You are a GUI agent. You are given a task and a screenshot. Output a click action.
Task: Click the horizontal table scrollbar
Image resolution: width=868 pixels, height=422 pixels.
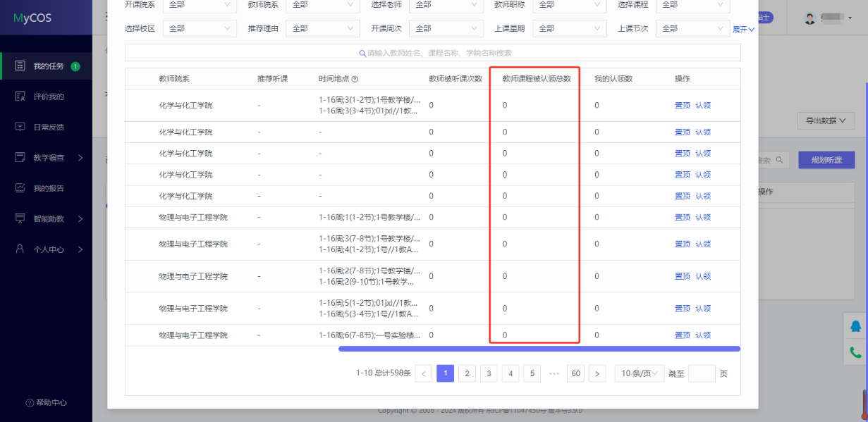coord(539,348)
